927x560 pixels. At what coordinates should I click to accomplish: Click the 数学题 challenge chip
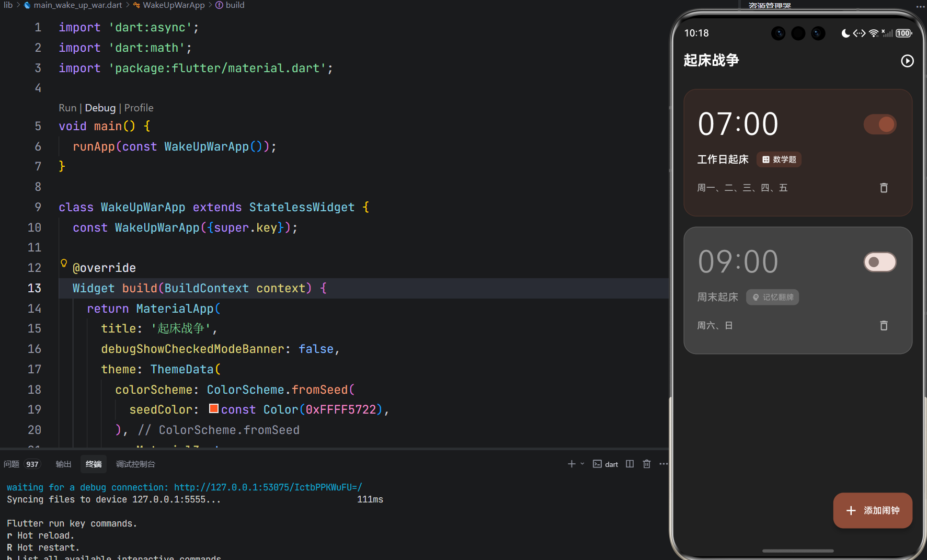click(x=779, y=159)
